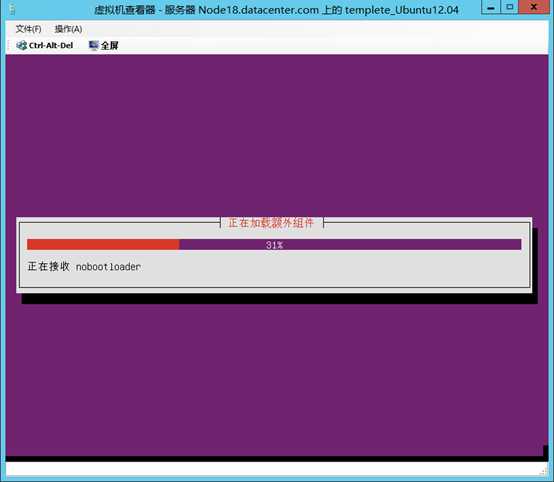Click the 正在接收 nobootloader status text
The width and height of the screenshot is (554, 482).
(x=84, y=266)
